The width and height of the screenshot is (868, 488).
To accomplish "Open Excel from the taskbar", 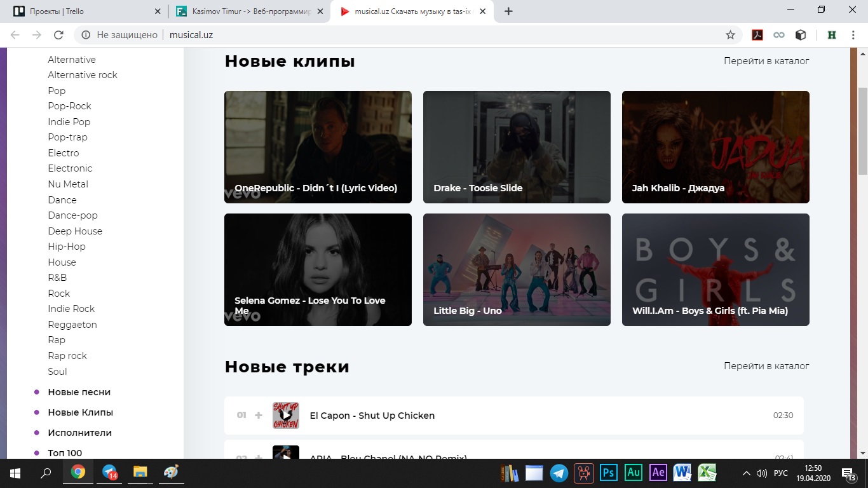I will pyautogui.click(x=708, y=473).
